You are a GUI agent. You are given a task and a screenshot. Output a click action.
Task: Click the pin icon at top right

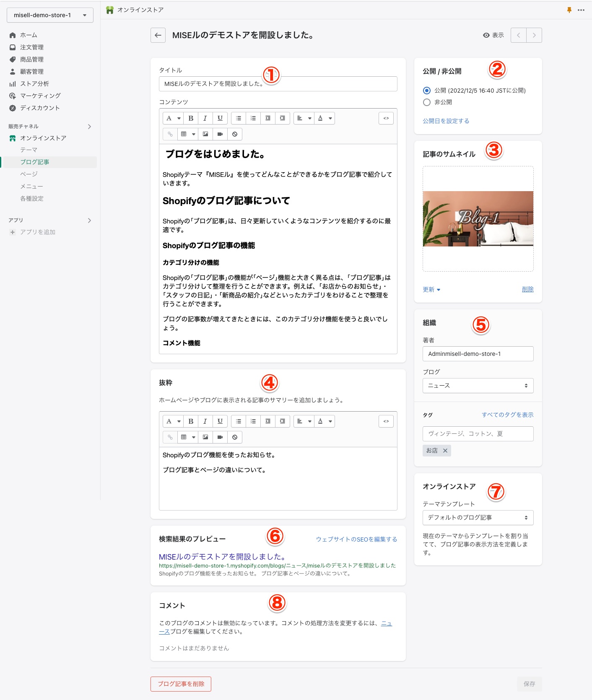coord(569,10)
